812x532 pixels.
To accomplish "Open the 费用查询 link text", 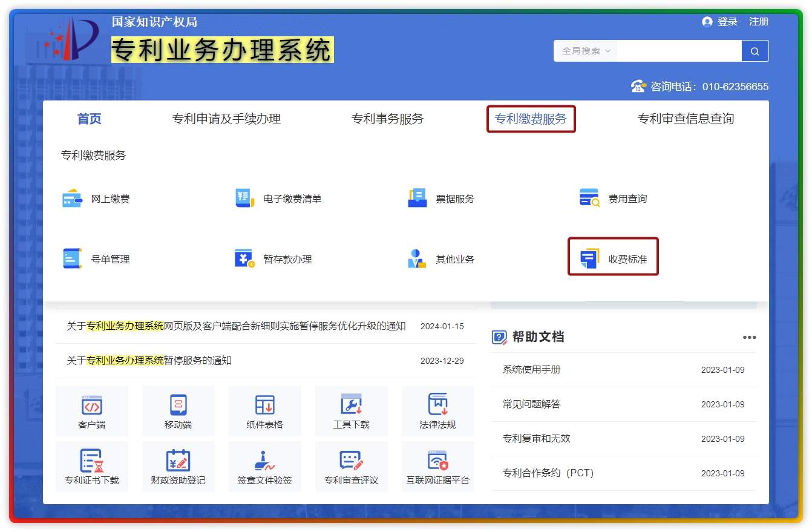I will point(627,199).
